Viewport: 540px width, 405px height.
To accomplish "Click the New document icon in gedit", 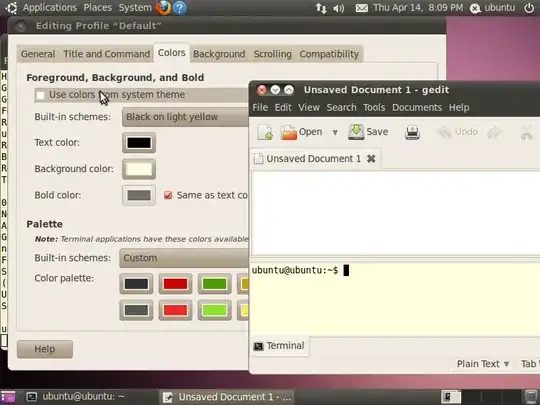I will pyautogui.click(x=265, y=132).
